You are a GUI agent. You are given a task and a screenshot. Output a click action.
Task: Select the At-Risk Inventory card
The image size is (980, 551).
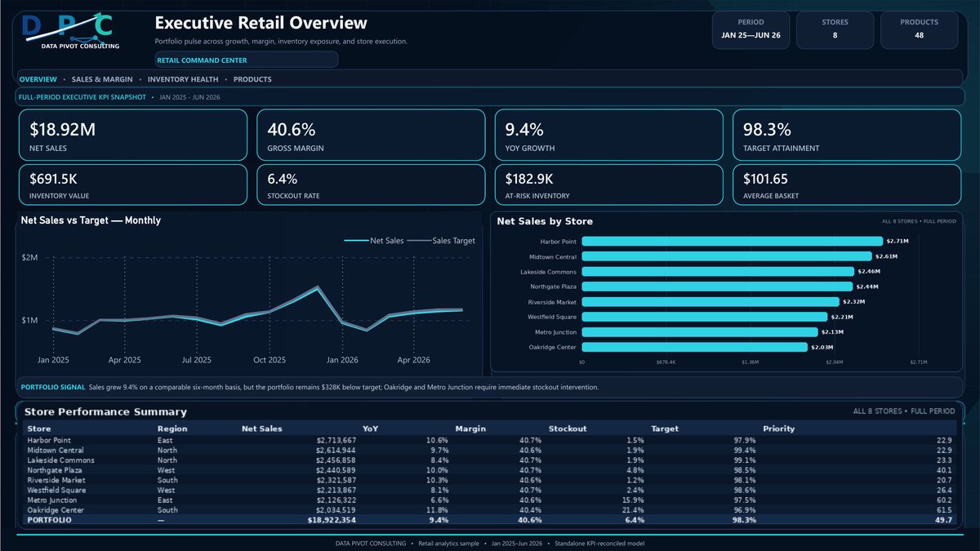(609, 184)
